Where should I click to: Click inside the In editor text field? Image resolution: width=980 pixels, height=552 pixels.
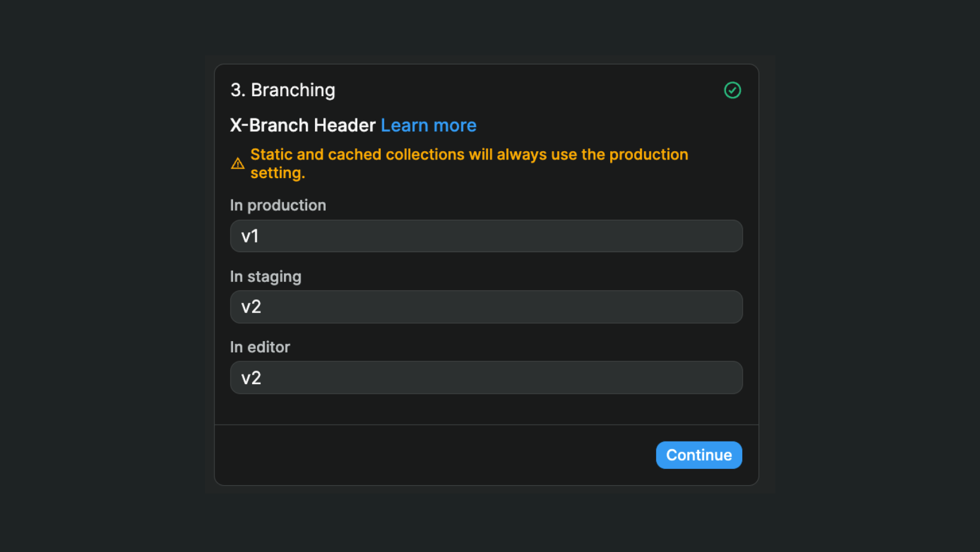click(x=486, y=377)
